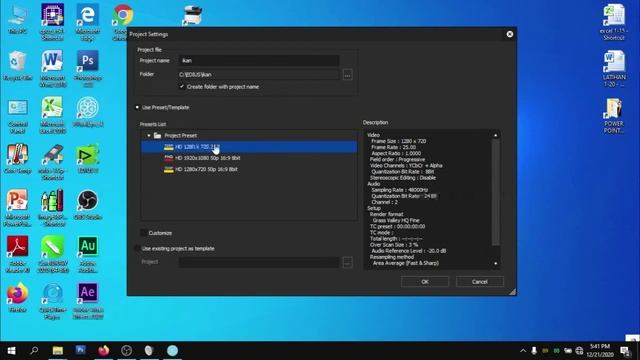Screen dimensions: 640x360
Task: Click the dialog resize grip corner
Action: pyautogui.click(x=512, y=291)
